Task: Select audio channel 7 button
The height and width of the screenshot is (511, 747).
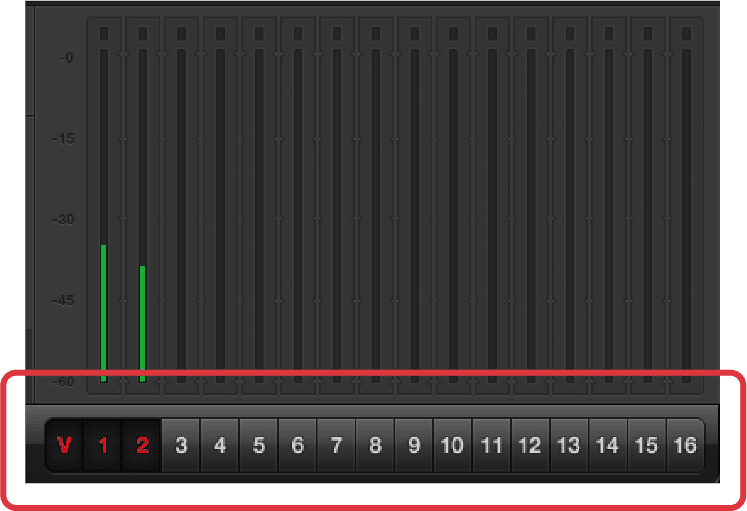Action: point(336,445)
